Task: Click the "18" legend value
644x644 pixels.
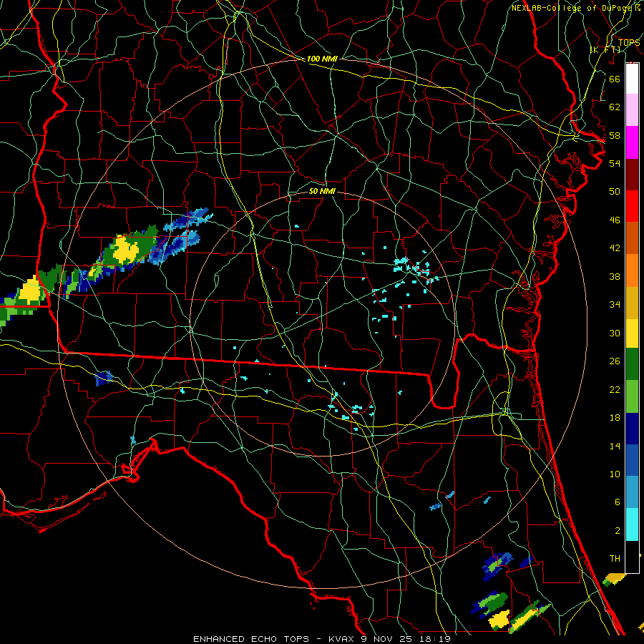Action: pos(615,418)
